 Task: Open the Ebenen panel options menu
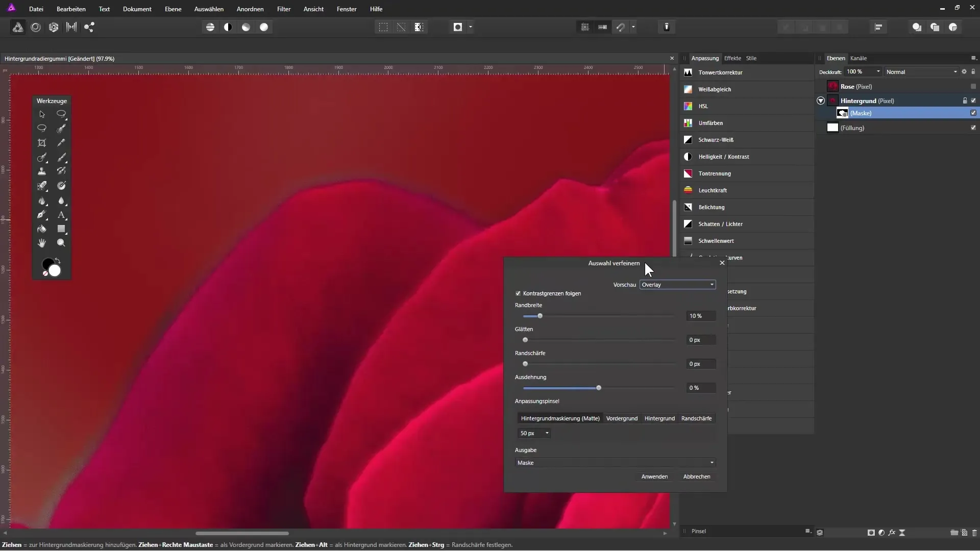click(x=973, y=58)
